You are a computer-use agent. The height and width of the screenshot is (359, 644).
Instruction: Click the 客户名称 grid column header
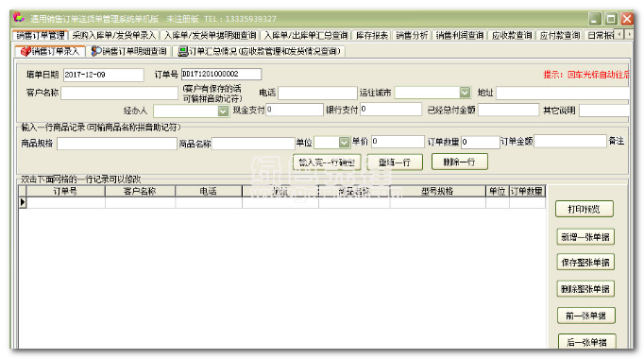(x=140, y=192)
